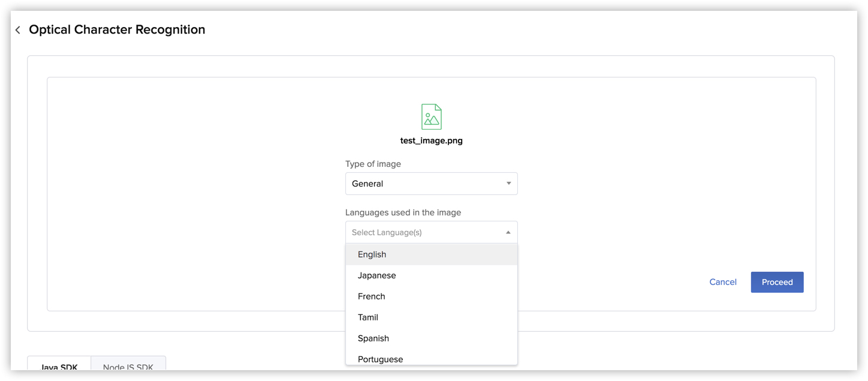Screen dimensions: 868x381
Task: Collapse the Select Language(s) dropdown
Action: (508, 232)
